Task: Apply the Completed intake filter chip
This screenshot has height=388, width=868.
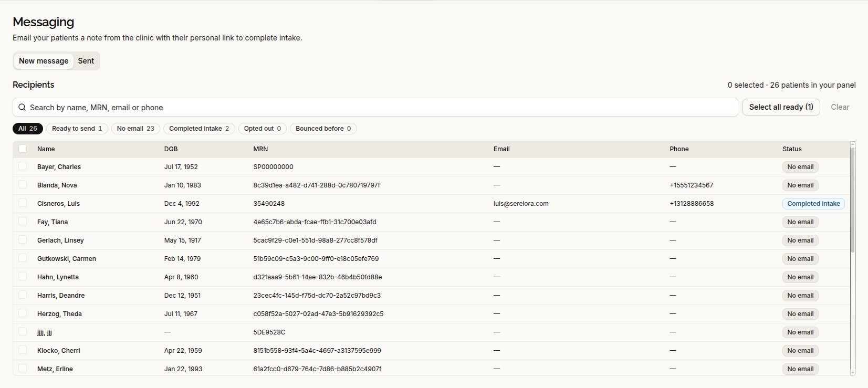Action: point(199,129)
